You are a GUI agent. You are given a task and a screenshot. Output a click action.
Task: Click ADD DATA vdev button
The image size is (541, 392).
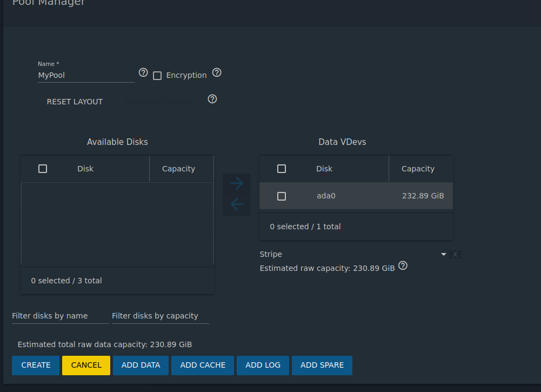[141, 366]
